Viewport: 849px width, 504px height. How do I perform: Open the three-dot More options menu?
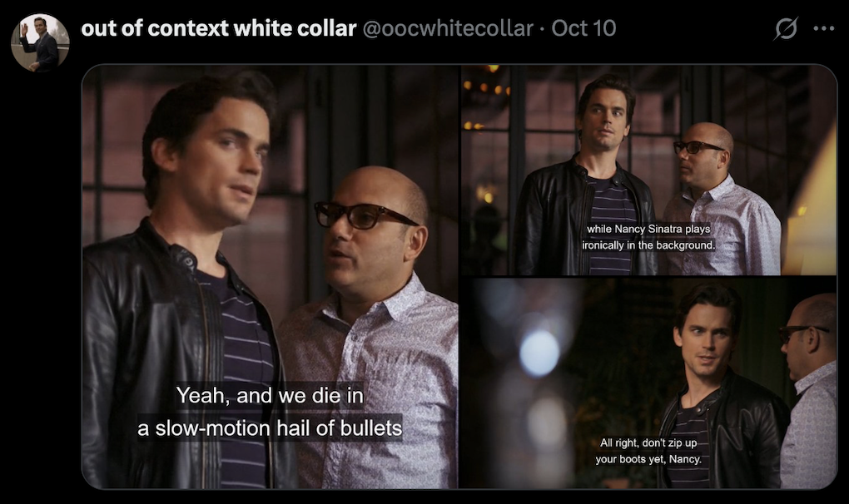pos(823,28)
